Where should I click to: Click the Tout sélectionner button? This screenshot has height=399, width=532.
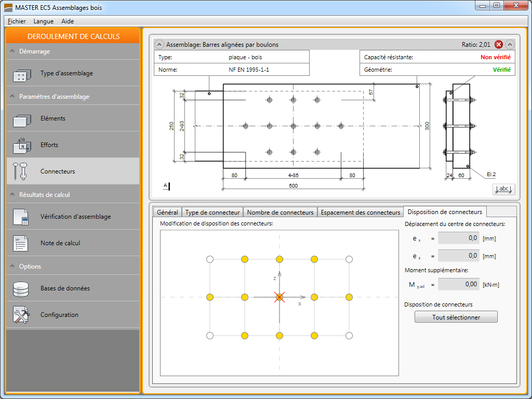(456, 317)
